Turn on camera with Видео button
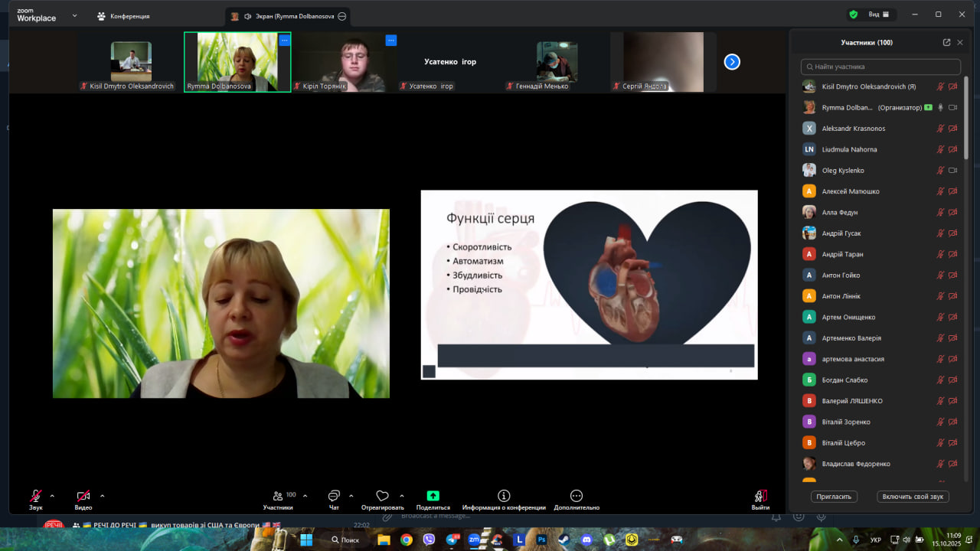Image resolution: width=980 pixels, height=551 pixels. 83,496
